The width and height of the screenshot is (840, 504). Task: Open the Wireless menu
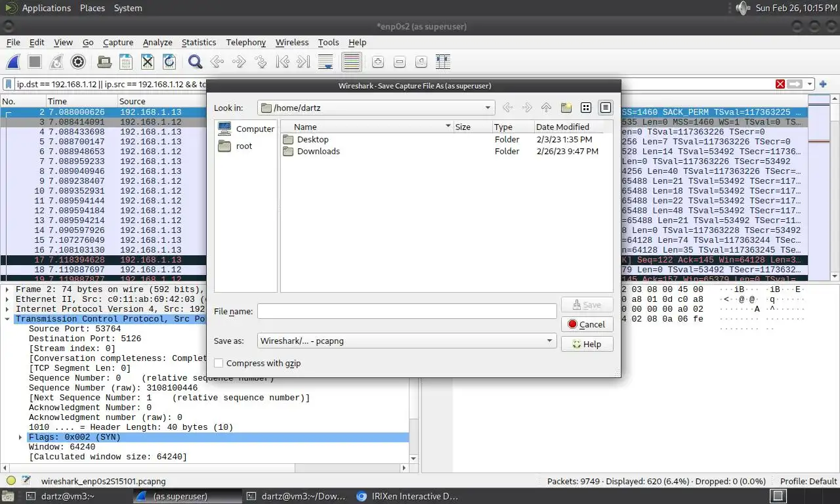click(292, 42)
